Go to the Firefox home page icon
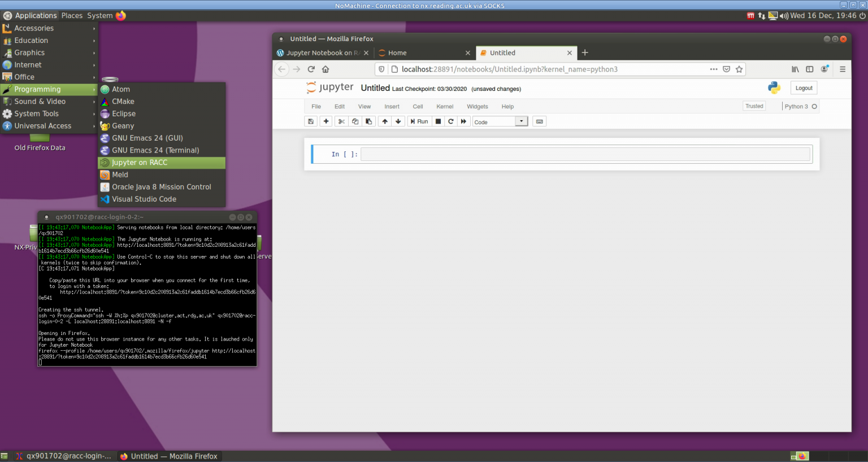The width and height of the screenshot is (868, 462). pyautogui.click(x=325, y=69)
